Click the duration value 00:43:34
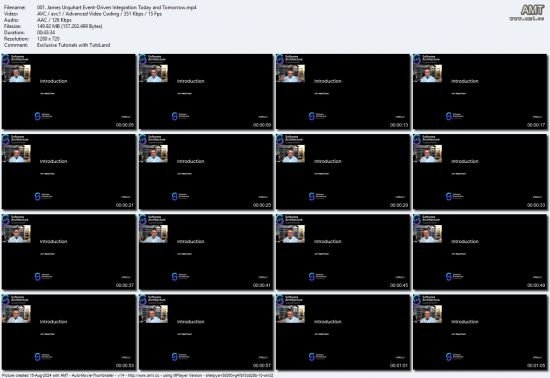Image resolution: width=550 pixels, height=378 pixels. [46, 33]
